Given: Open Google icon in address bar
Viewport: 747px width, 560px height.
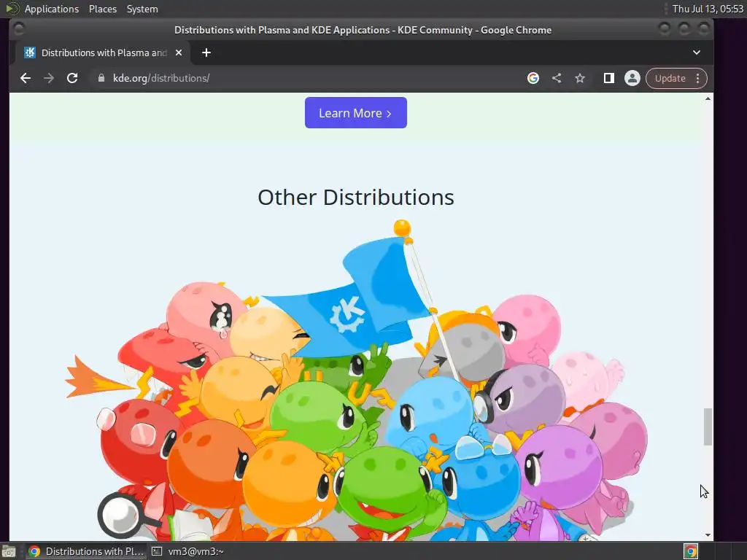Looking at the screenshot, I should point(533,78).
